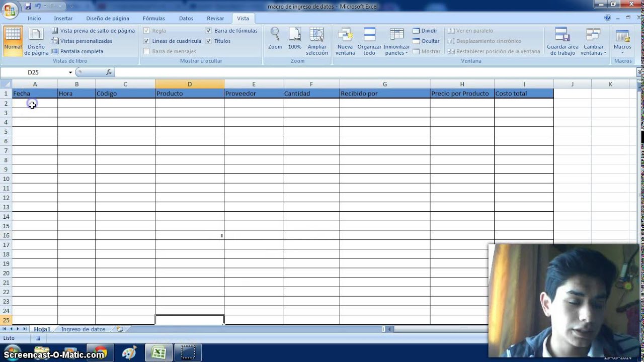Viewport: 644px width, 362px height.
Task: Switch to Pantalla completa view
Action: pyautogui.click(x=77, y=51)
